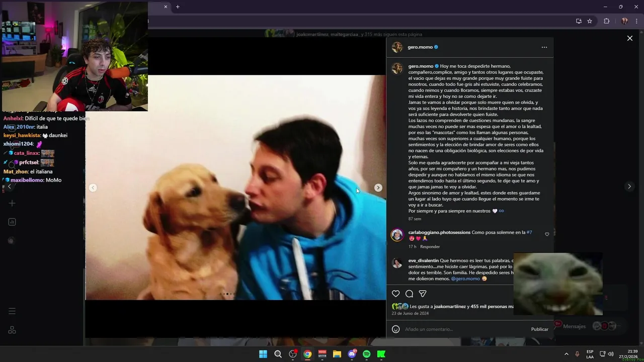The width and height of the screenshot is (644, 362).
Task: Click the #7 hashtag link
Action: click(x=529, y=232)
